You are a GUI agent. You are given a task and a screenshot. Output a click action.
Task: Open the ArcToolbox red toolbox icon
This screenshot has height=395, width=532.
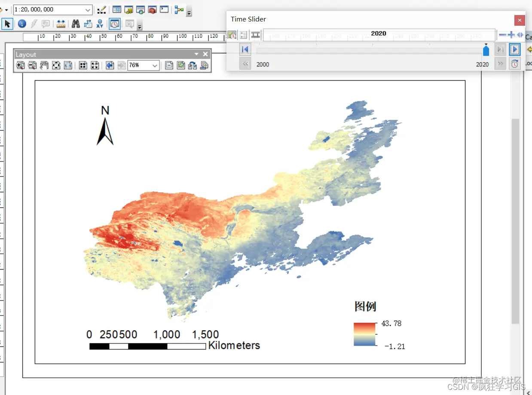(152, 9)
